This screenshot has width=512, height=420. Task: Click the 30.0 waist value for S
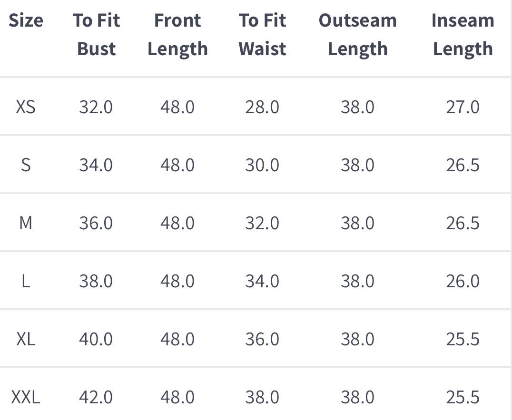pyautogui.click(x=262, y=165)
